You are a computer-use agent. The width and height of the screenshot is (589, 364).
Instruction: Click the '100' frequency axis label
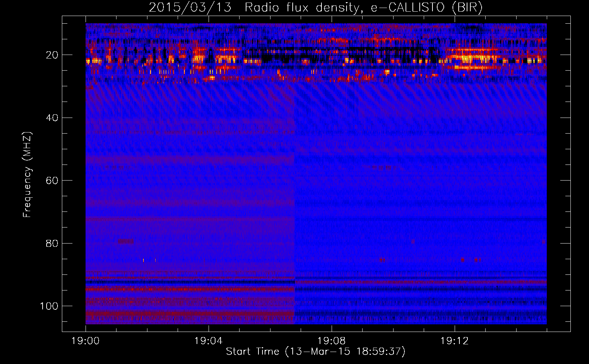point(49,306)
